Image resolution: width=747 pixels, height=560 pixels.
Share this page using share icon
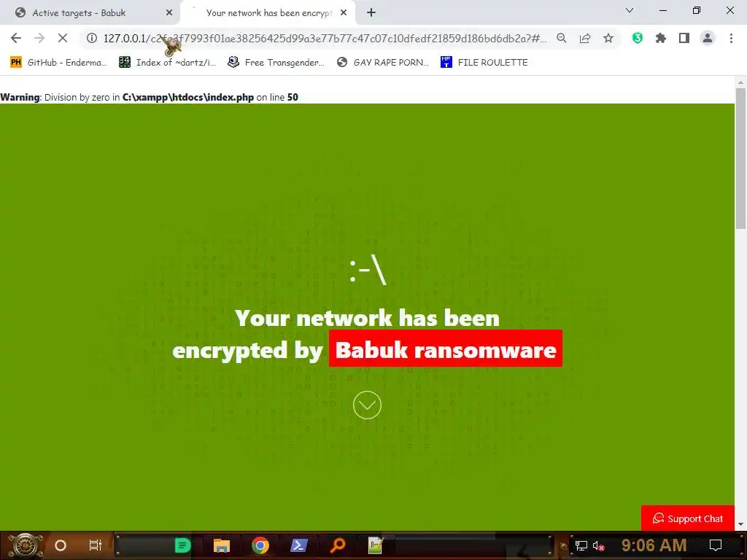[585, 39]
